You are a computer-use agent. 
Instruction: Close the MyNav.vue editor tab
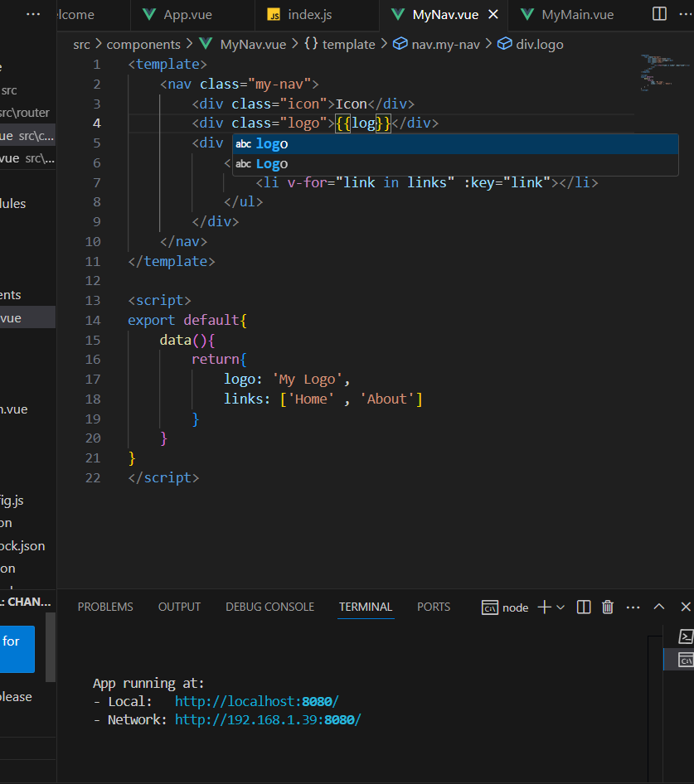(494, 15)
